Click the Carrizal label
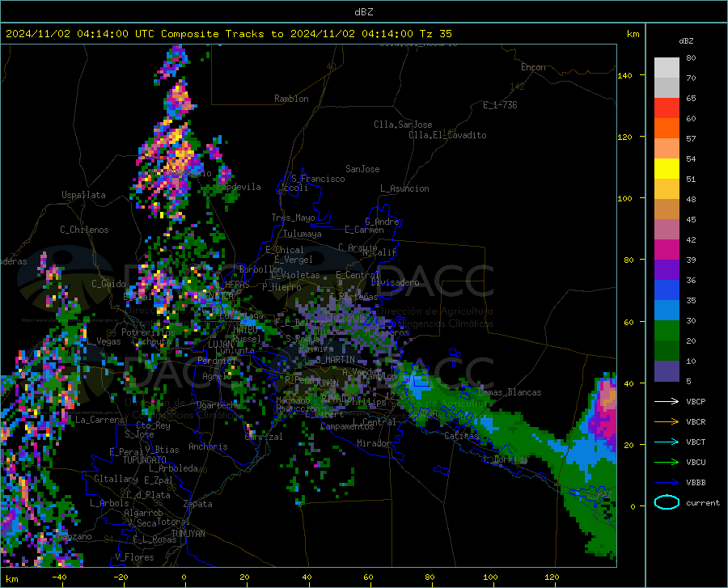This screenshot has height=588, width=728. click(263, 438)
